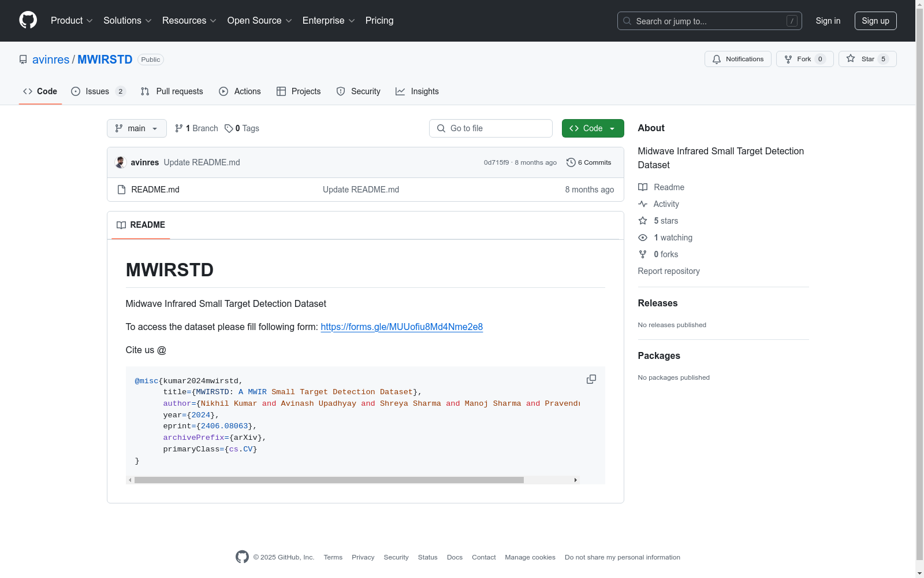Select the README tab
Viewport: 924px width, 578px height.
tap(141, 225)
